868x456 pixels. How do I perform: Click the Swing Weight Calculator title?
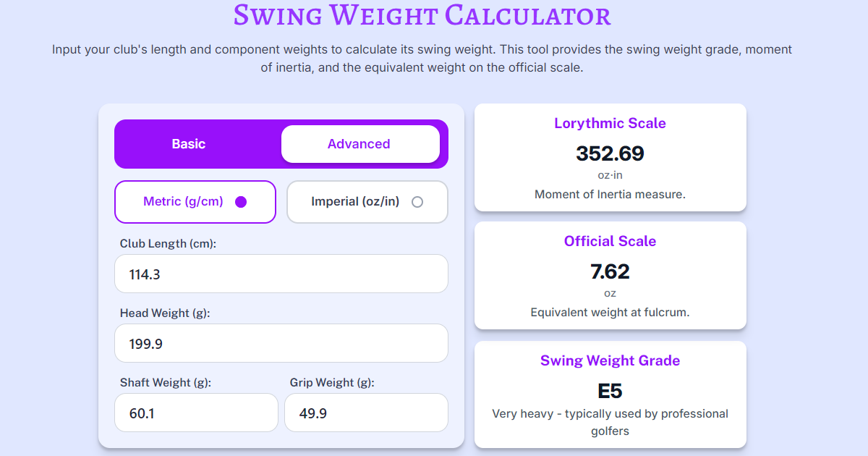click(x=422, y=16)
